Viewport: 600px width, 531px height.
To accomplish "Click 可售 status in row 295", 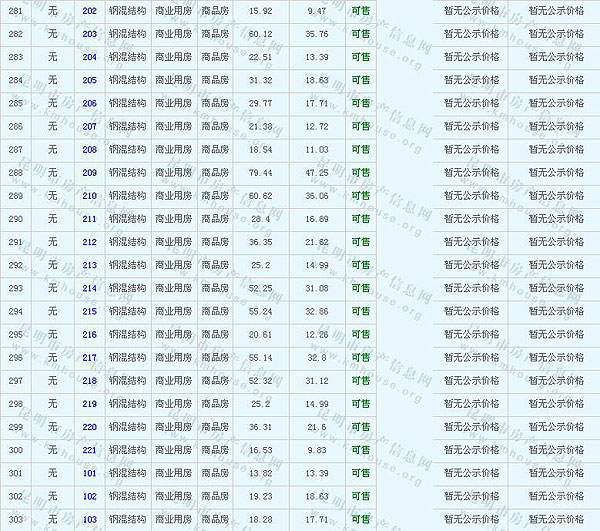I will (x=360, y=335).
